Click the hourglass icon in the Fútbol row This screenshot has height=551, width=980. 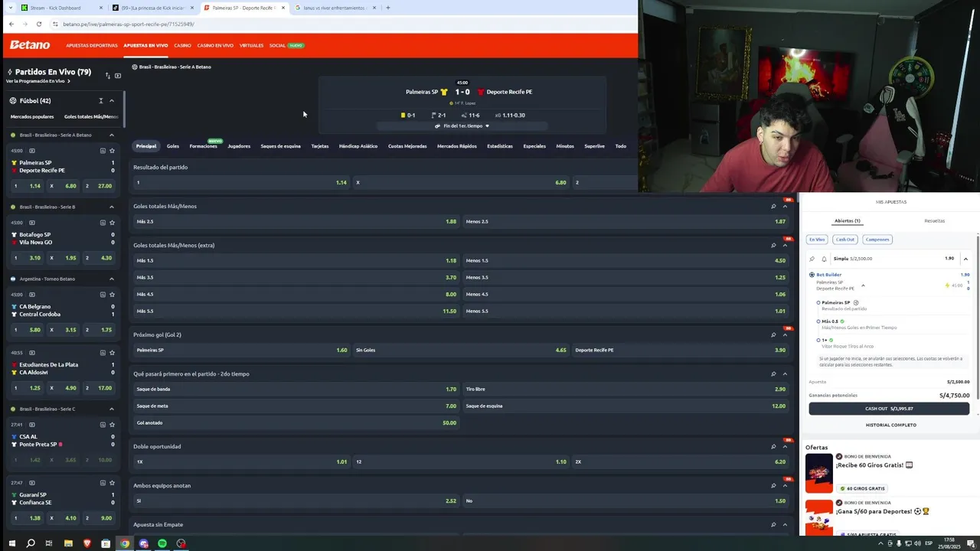point(100,101)
